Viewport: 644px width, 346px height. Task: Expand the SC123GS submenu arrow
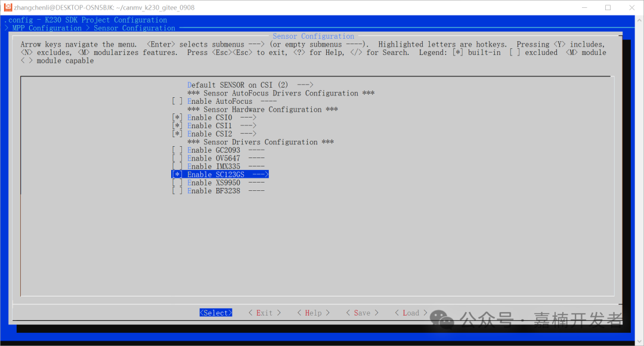coord(261,175)
